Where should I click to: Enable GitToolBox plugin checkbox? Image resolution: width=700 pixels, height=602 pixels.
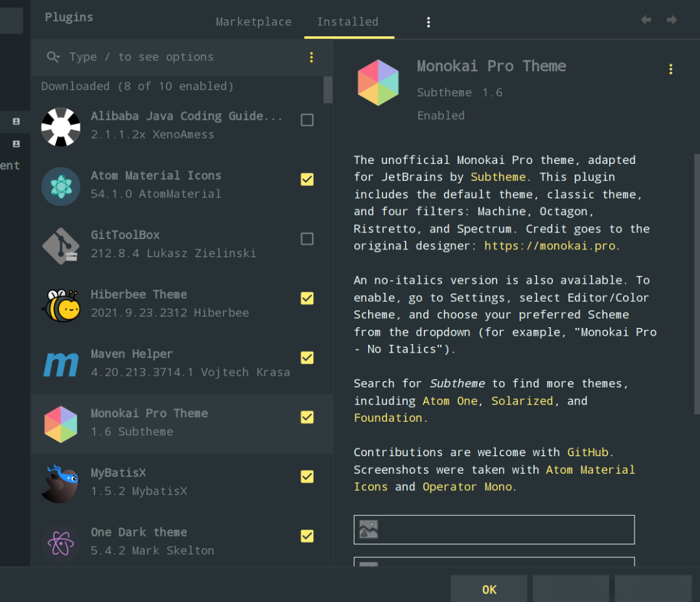[307, 238]
